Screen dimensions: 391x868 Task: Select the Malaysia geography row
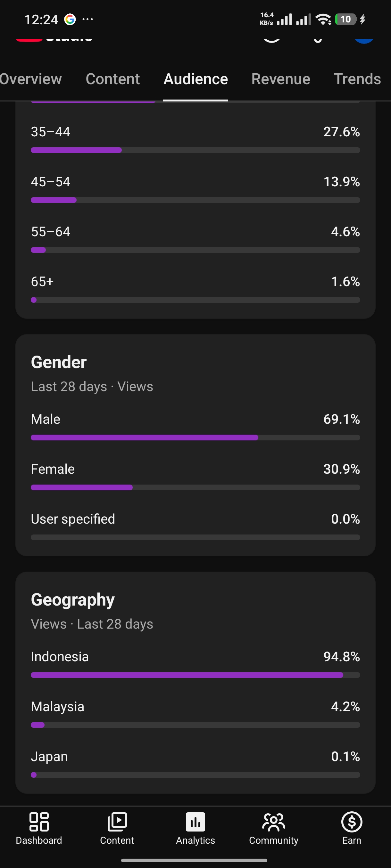point(195,714)
